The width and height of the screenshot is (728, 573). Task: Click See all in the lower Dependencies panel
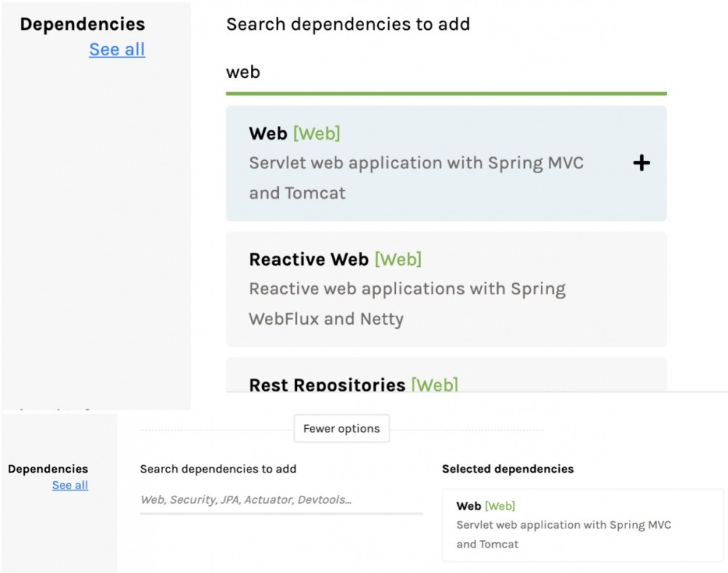pos(70,486)
